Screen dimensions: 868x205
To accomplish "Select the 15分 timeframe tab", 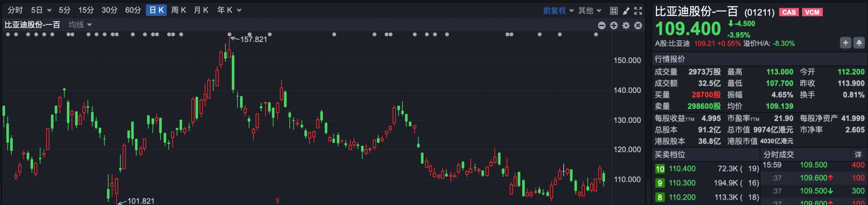I will [86, 10].
